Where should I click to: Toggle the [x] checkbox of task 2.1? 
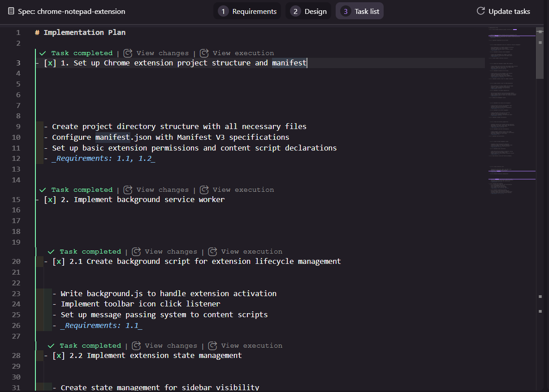[59, 261]
